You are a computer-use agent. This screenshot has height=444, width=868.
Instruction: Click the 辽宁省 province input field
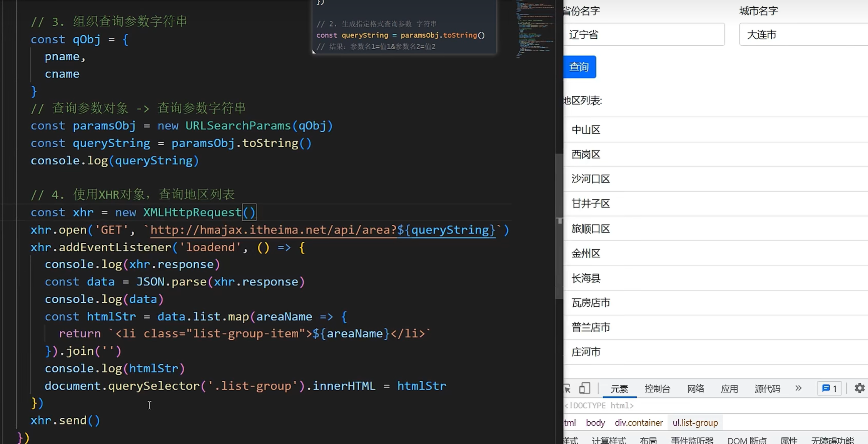point(644,35)
